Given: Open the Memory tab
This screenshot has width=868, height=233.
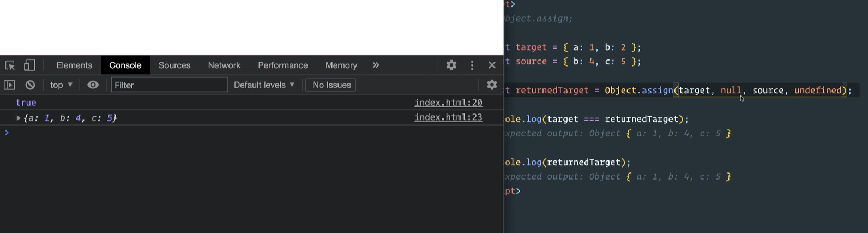Looking at the screenshot, I should (x=341, y=65).
